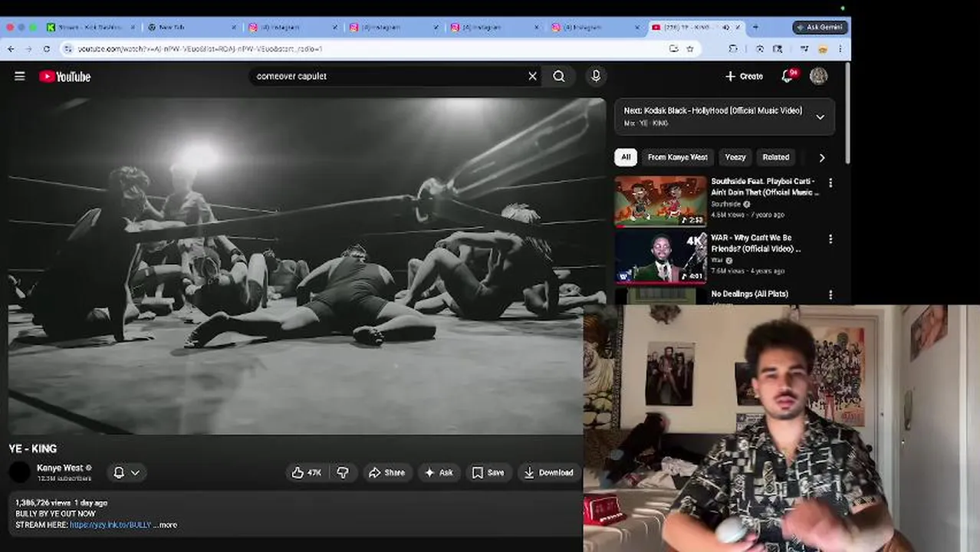Open the notifications bell in the header

(788, 76)
